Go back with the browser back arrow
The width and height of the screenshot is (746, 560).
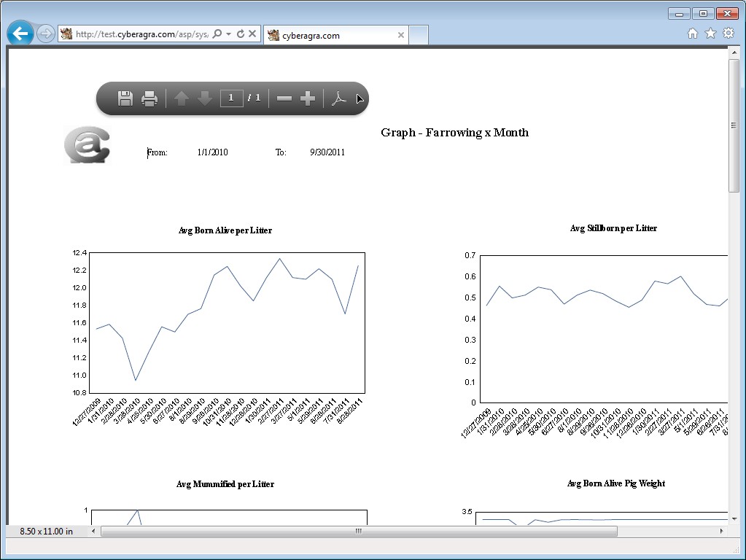[x=20, y=34]
